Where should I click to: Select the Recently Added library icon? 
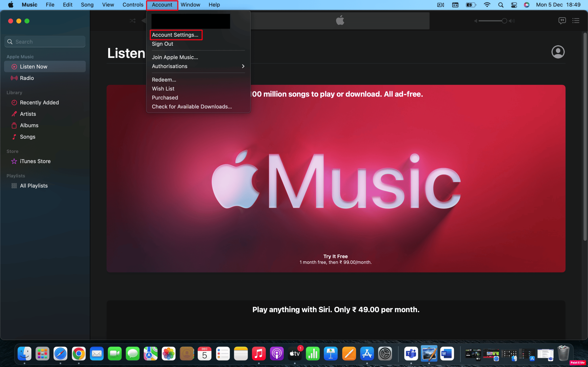tap(14, 102)
